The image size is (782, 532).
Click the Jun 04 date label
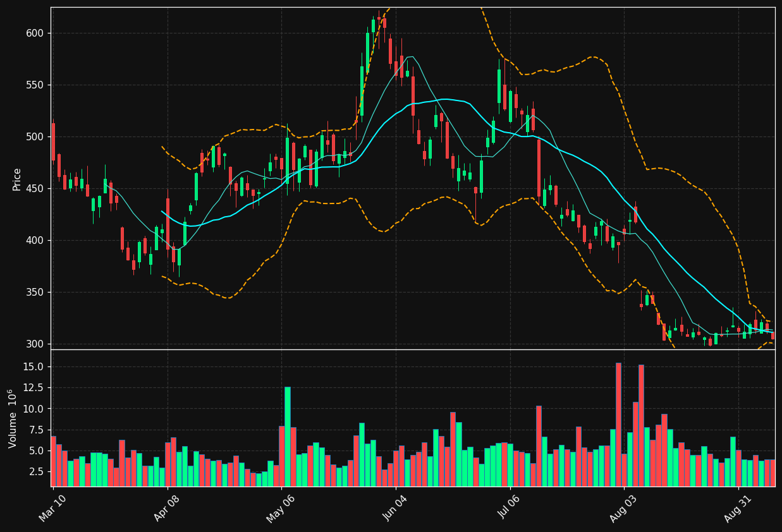[x=394, y=509]
